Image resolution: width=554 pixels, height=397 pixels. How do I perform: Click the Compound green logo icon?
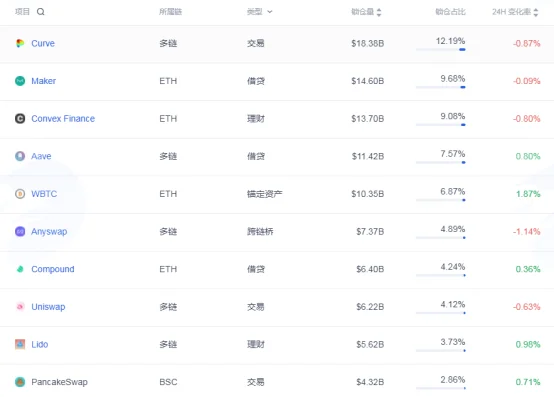point(20,269)
